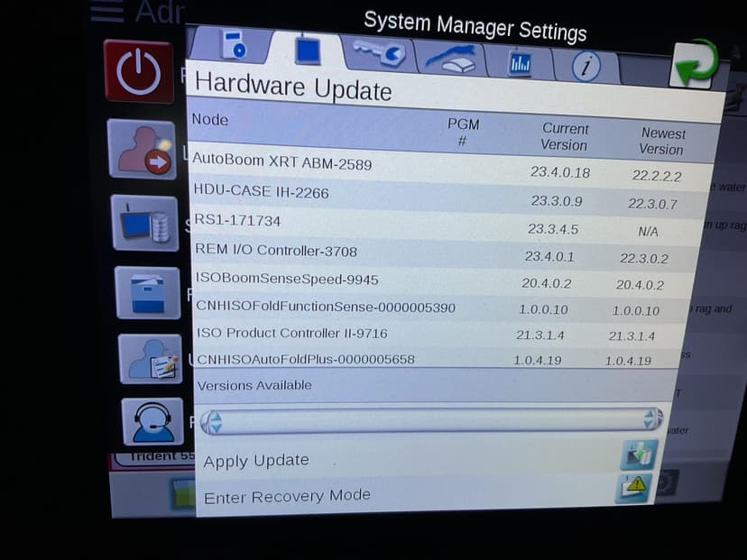Open the hamburger menu at top left
Screen dimensions: 747x560
(x=106, y=11)
